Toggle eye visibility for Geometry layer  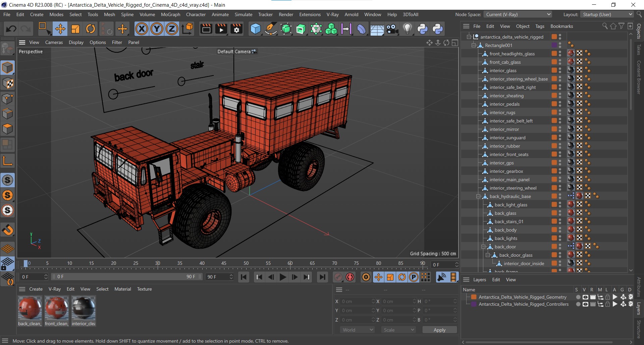click(x=585, y=297)
